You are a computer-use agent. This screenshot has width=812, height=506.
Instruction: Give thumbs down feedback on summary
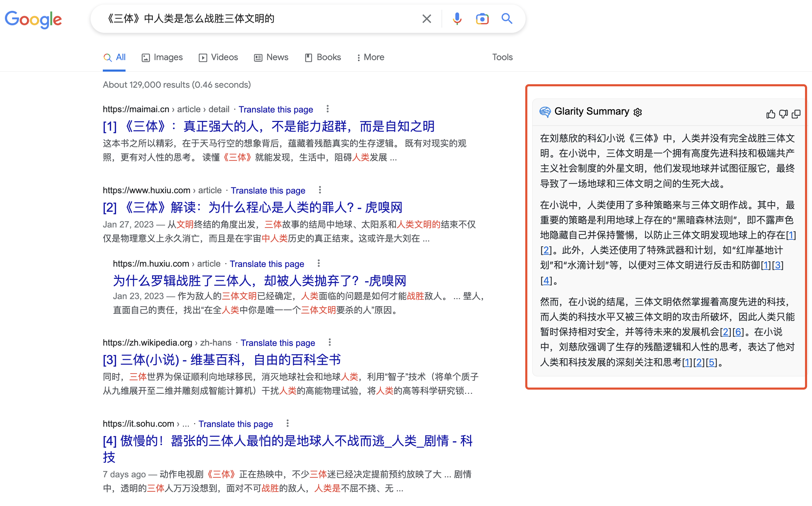pos(783,114)
